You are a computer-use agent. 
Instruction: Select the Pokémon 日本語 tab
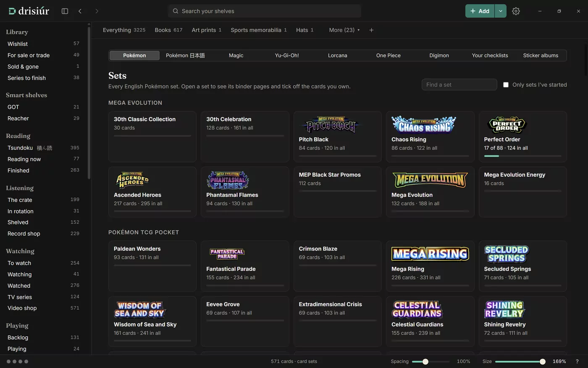pos(185,56)
